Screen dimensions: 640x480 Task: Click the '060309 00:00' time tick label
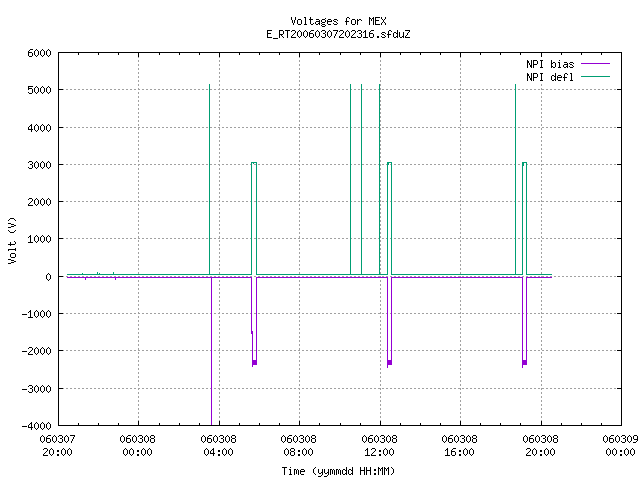point(620,446)
